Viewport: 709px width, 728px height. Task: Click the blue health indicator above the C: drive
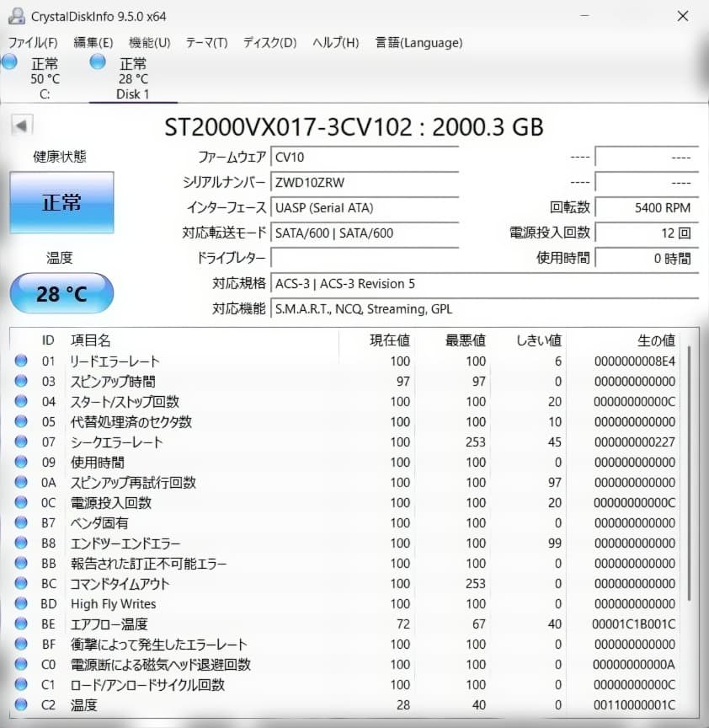coord(10,61)
